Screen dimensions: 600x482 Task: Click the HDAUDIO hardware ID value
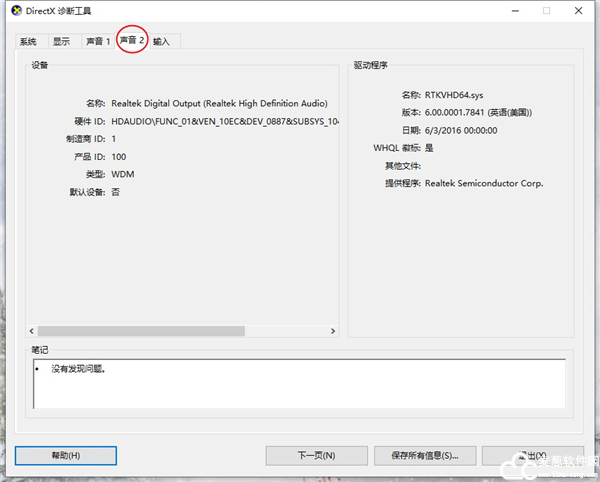pos(225,121)
